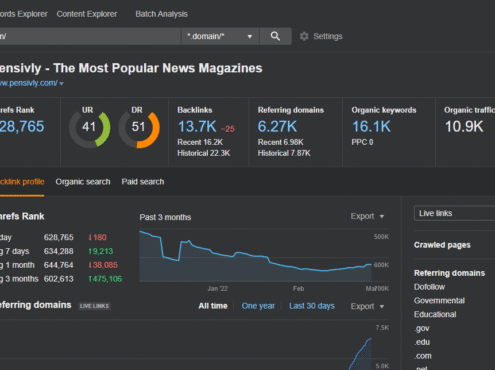Click the 628,765 today rank value

coord(58,237)
